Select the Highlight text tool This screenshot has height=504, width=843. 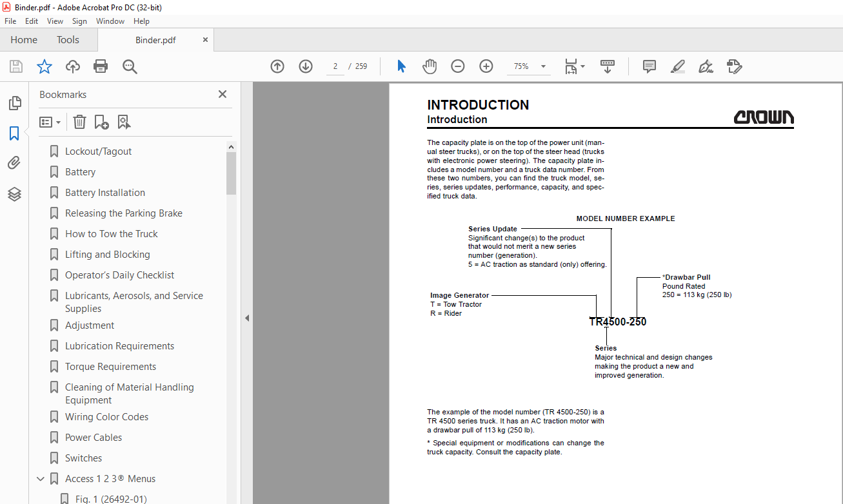[678, 66]
